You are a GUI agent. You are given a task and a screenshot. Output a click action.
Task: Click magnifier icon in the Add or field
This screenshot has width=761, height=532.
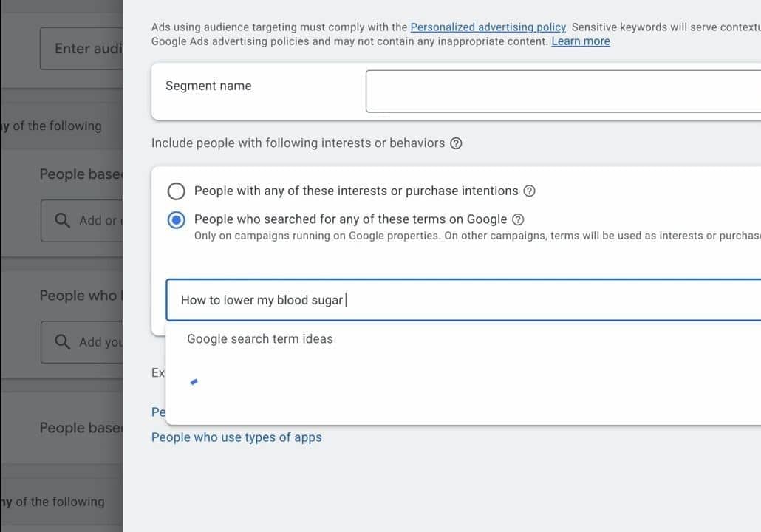point(64,220)
